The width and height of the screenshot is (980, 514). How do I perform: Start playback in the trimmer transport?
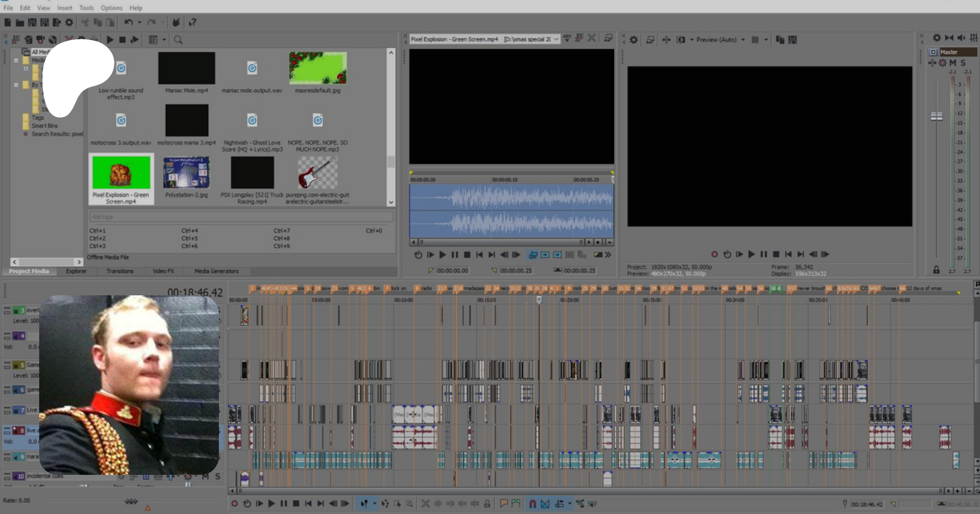click(x=443, y=255)
